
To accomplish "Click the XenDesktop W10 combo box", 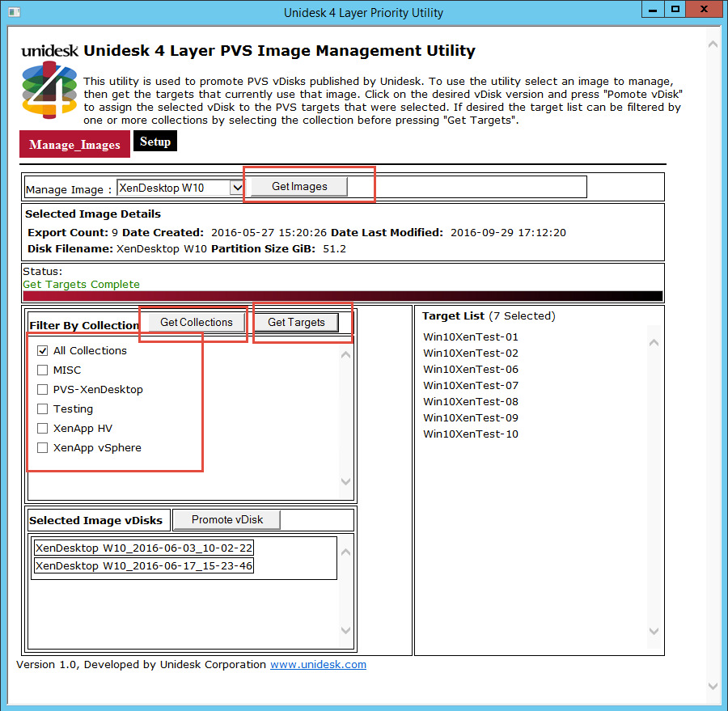I will 180,188.
